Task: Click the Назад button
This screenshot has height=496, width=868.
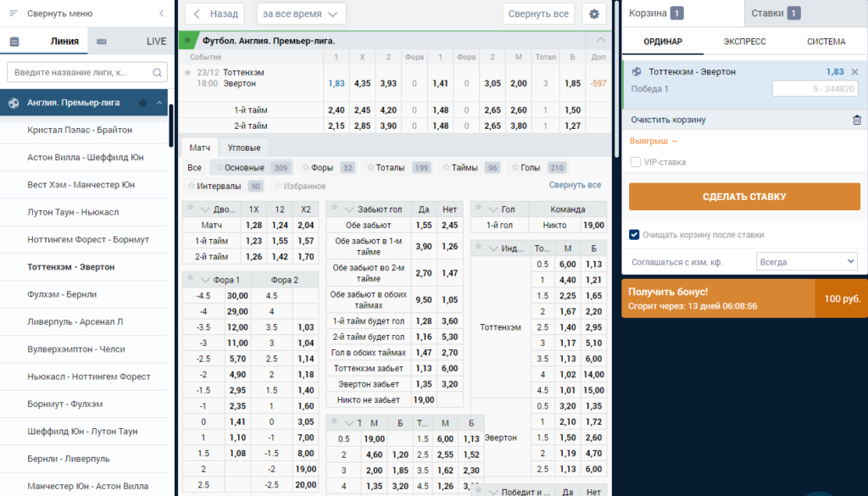Action: point(214,14)
